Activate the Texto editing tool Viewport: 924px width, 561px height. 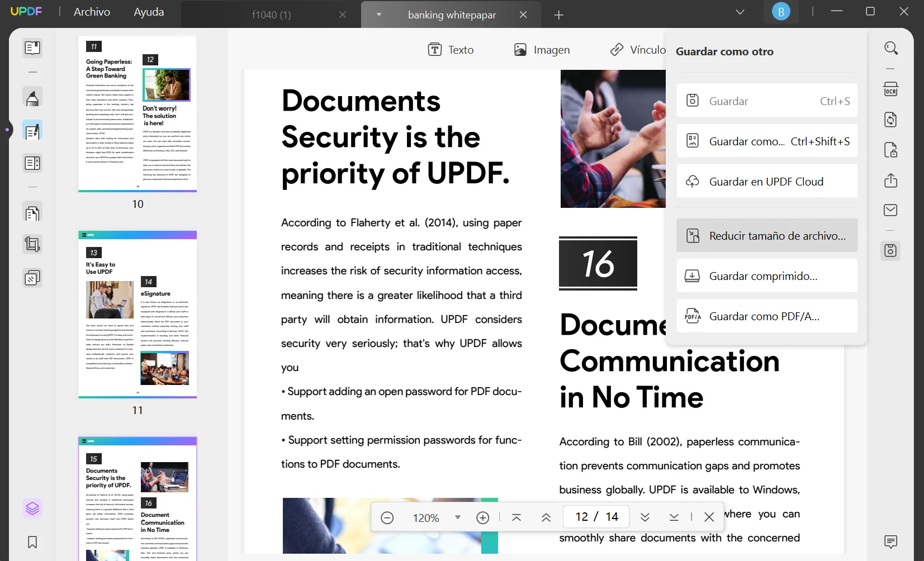(451, 50)
